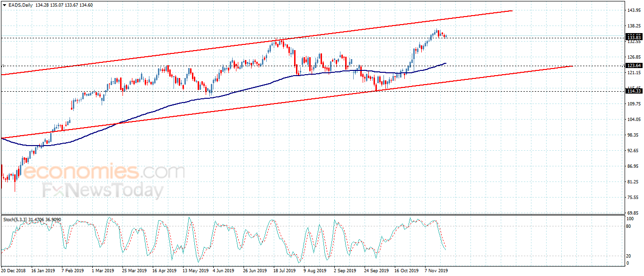Viewport: 644px width, 276px height.
Task: Click the 26 Jun 2019 date label
Action: click(x=255, y=271)
